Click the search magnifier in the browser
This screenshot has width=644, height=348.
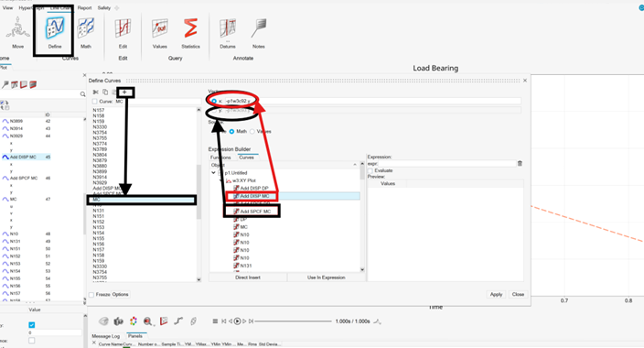pos(82,94)
